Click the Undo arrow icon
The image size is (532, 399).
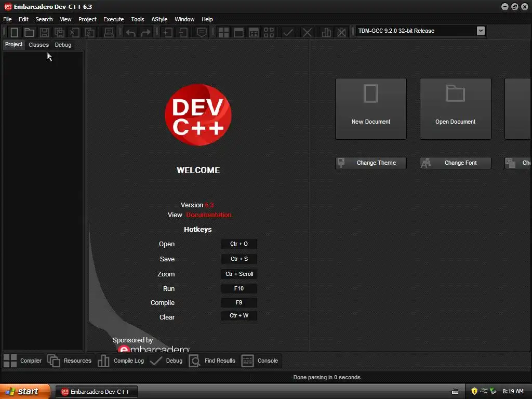coord(130,32)
